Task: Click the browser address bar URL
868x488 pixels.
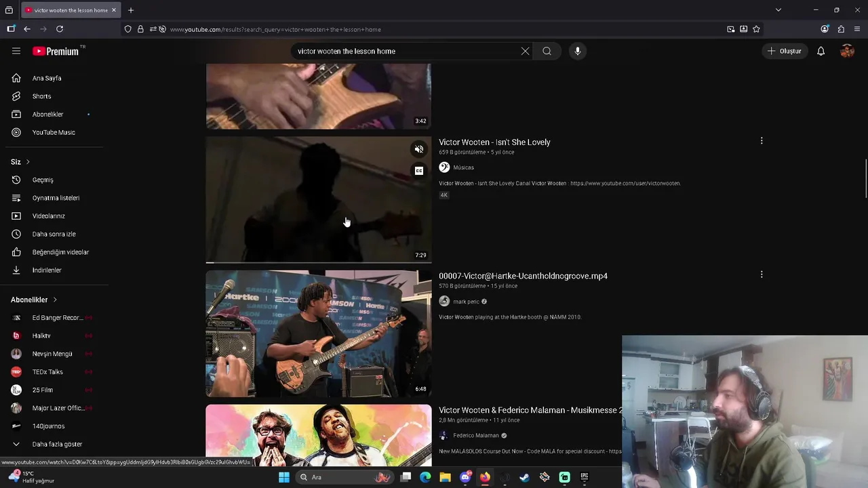Action: point(275,29)
